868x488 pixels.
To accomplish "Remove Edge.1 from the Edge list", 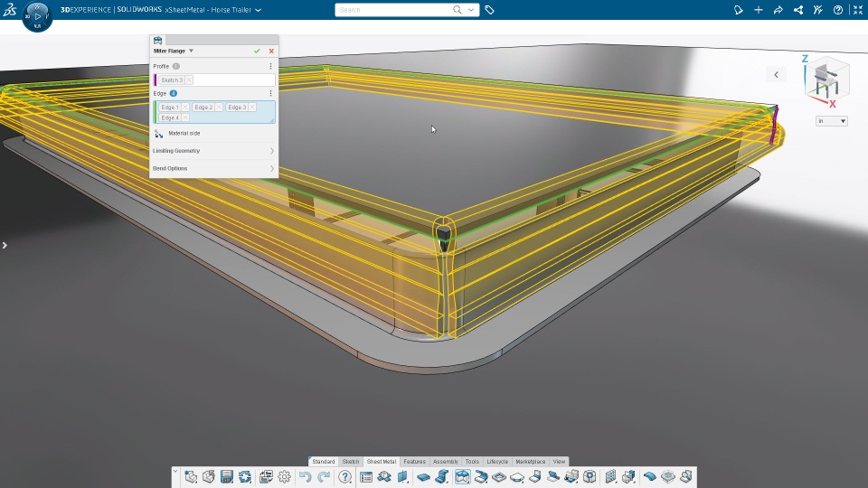I will 184,108.
